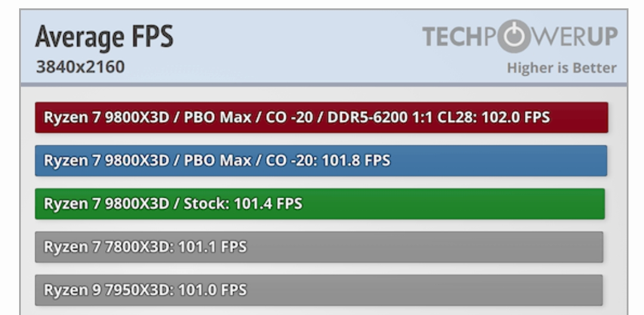The width and height of the screenshot is (644, 315).
Task: Click the 'UP' letters in the logo
Action: (602, 36)
